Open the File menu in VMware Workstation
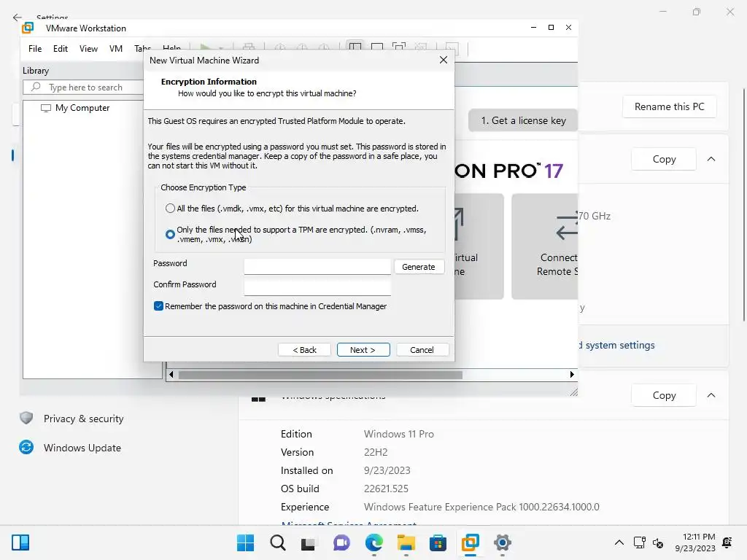 pyautogui.click(x=35, y=49)
